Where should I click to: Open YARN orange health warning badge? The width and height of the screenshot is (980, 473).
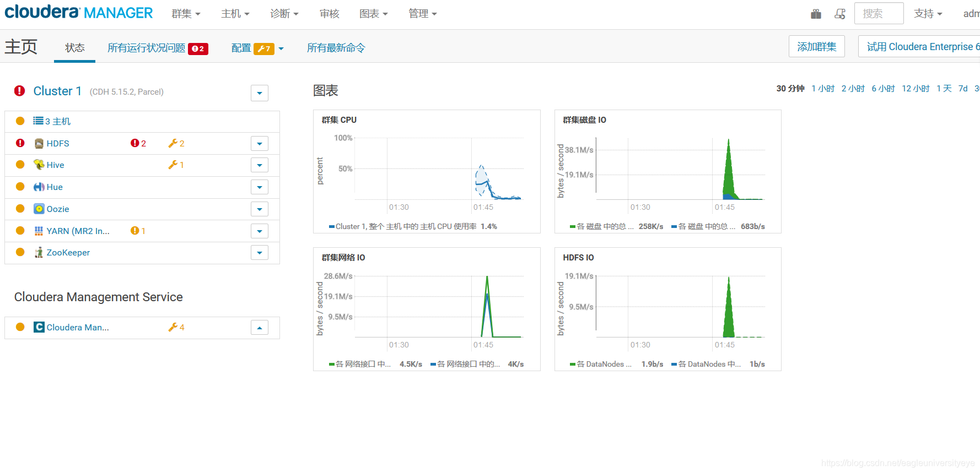coord(138,231)
